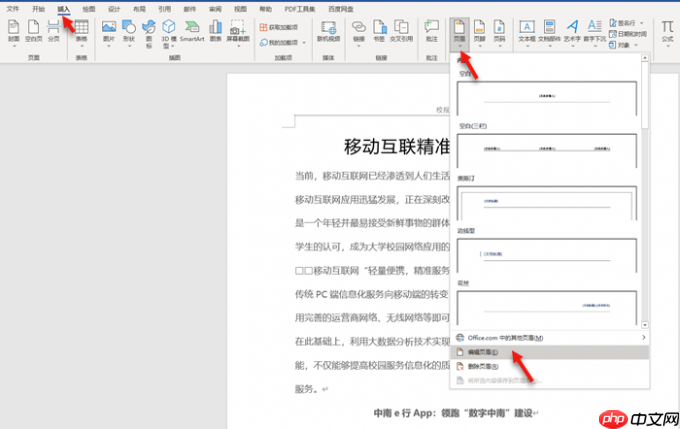Open the 页脚 footer button
The width and height of the screenshot is (680, 429).
(x=479, y=33)
